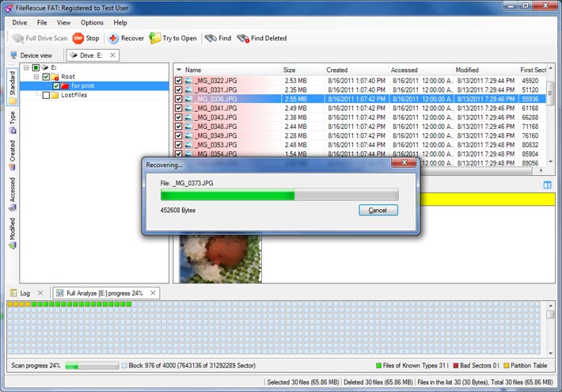Image resolution: width=562 pixels, height=392 pixels.
Task: Click the red Bad Sectors legend swatch
Action: coord(456,365)
